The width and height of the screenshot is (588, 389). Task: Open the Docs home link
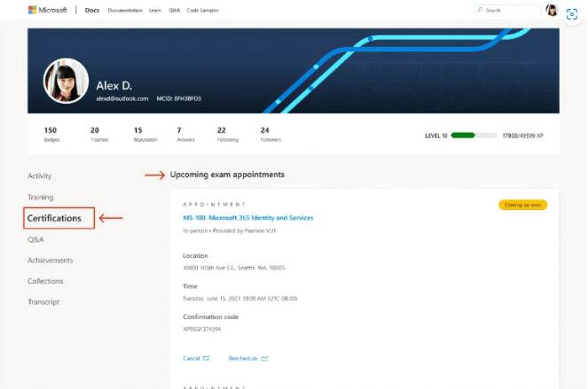point(92,10)
